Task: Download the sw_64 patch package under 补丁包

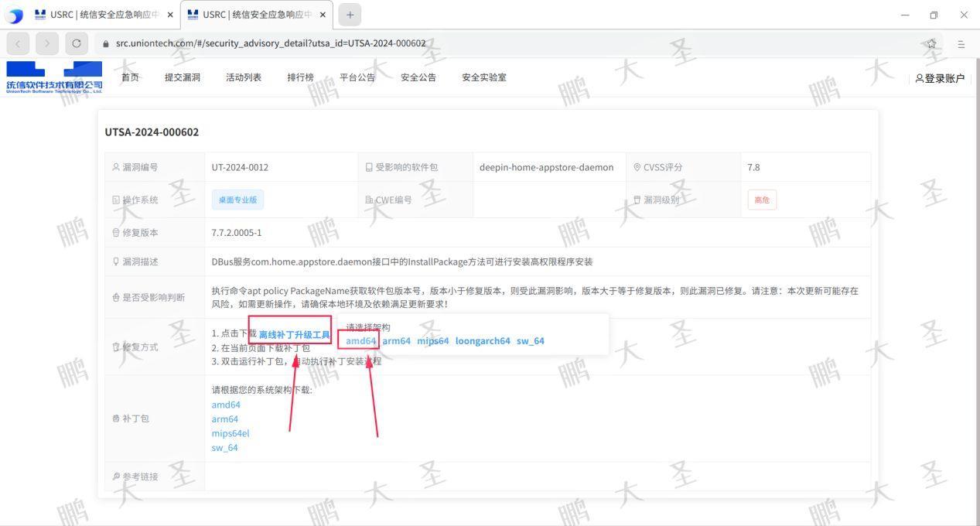Action: pos(224,447)
